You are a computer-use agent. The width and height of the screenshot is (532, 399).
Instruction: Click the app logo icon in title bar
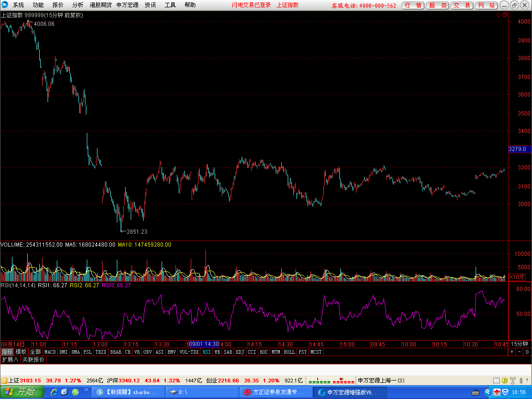point(5,5)
